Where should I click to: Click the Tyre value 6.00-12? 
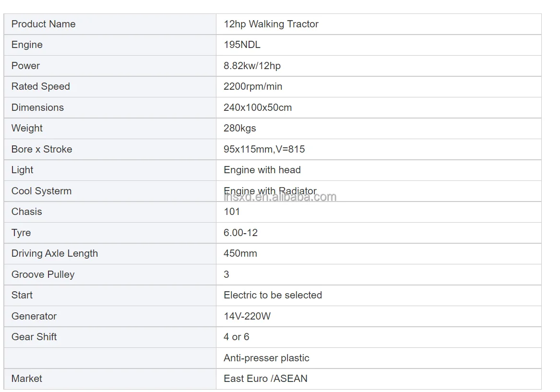241,233
